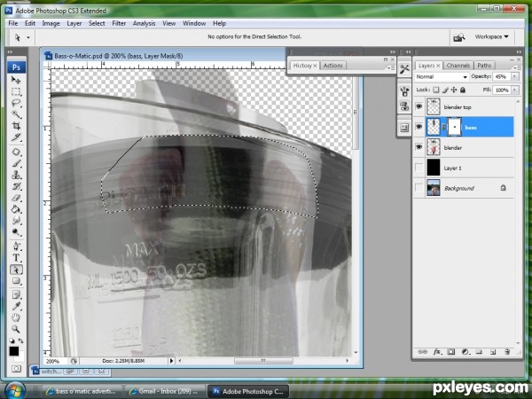Select the History Brush tool
The image size is (532, 399).
point(16,186)
